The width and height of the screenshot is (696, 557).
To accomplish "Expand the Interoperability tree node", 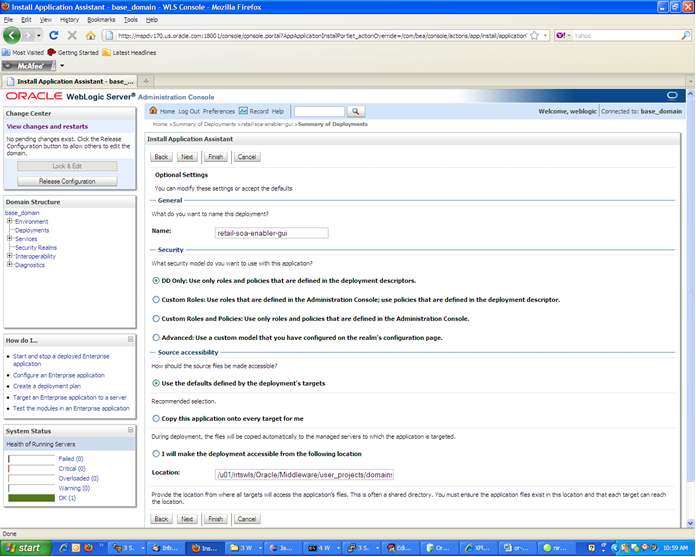I will 9,256.
